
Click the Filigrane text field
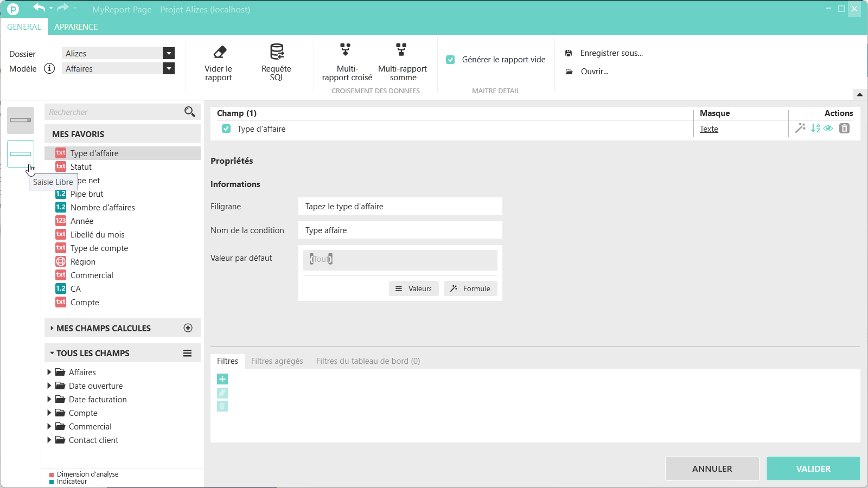tap(400, 207)
